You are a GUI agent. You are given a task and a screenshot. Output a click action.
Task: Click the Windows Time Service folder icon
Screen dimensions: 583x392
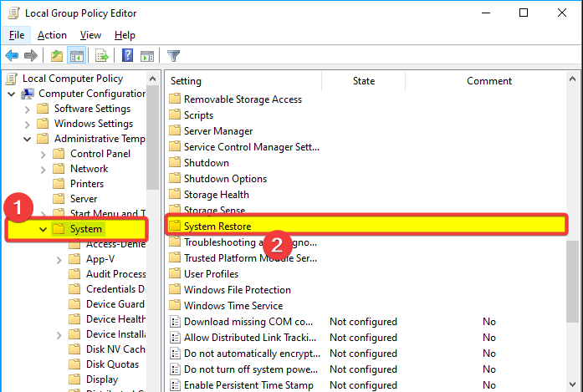[175, 305]
